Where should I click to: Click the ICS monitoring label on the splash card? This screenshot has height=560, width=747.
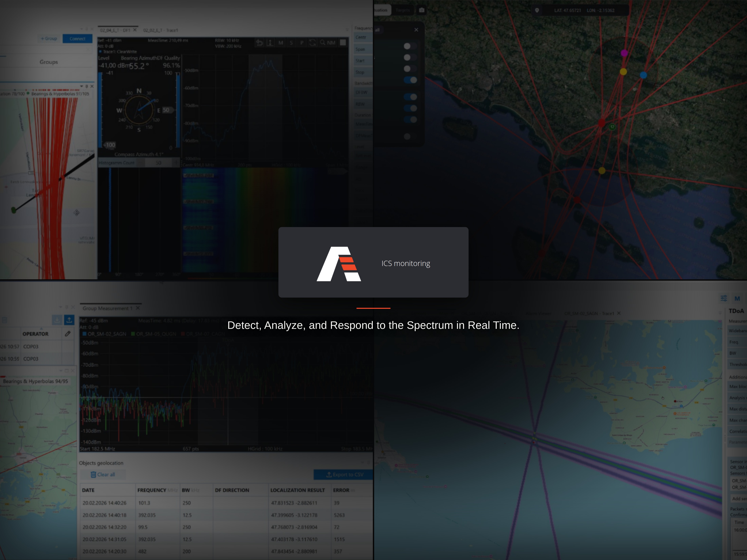406,263
